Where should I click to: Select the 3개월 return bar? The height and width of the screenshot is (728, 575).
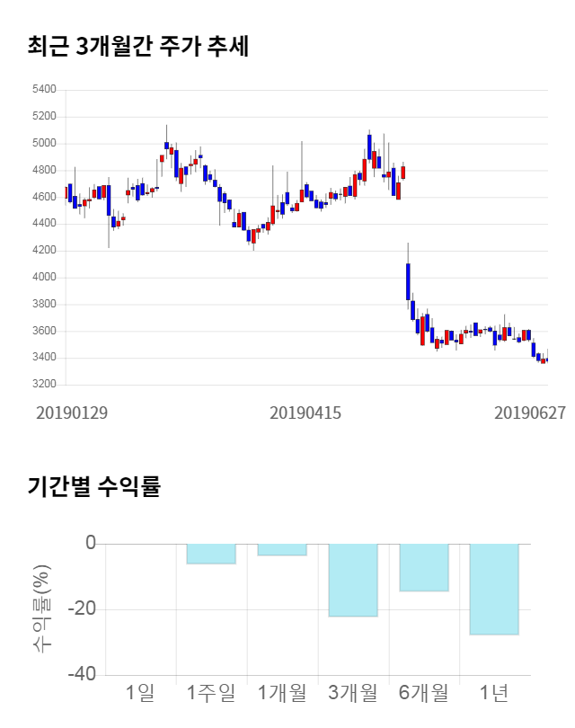pos(353,580)
